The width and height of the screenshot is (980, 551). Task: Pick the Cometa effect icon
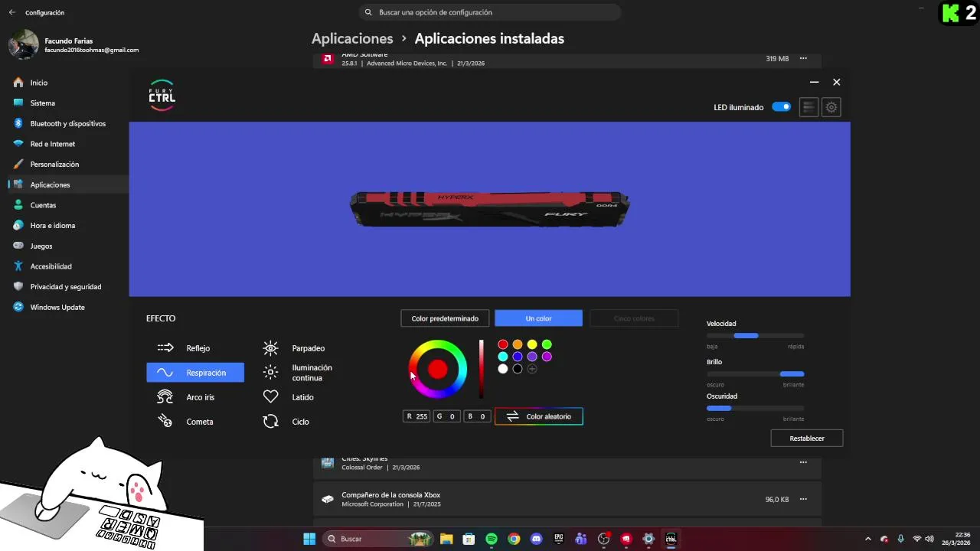pos(165,421)
